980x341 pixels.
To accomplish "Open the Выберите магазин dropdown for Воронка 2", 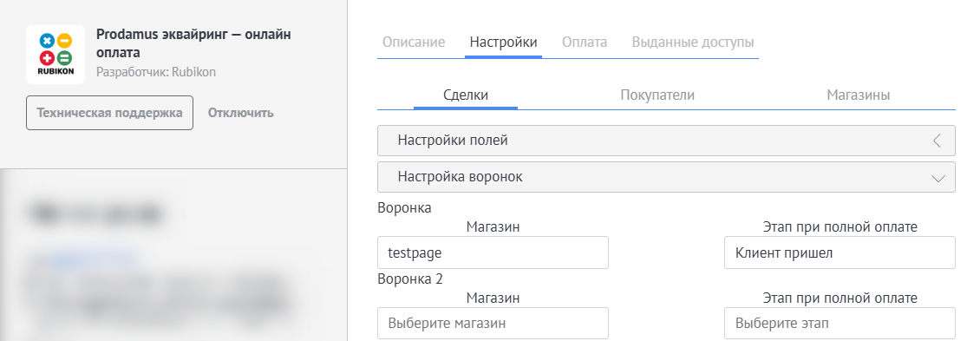I will point(493,324).
